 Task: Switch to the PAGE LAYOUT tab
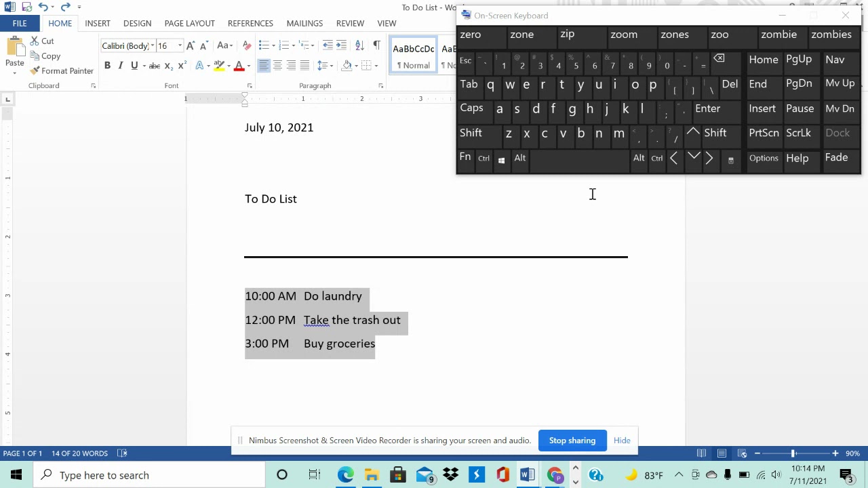189,24
